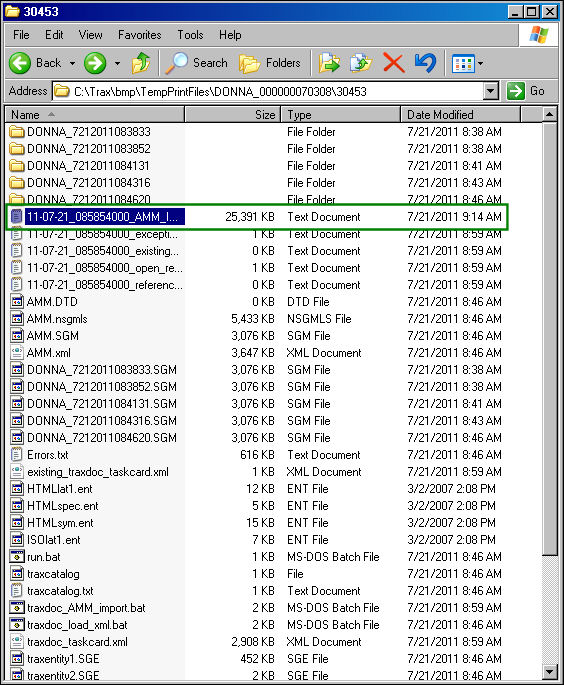
Task: Select the AMM.xml document icon
Action: [17, 353]
